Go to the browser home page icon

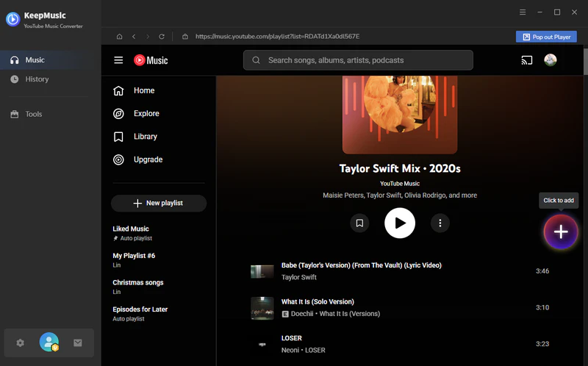tap(119, 36)
